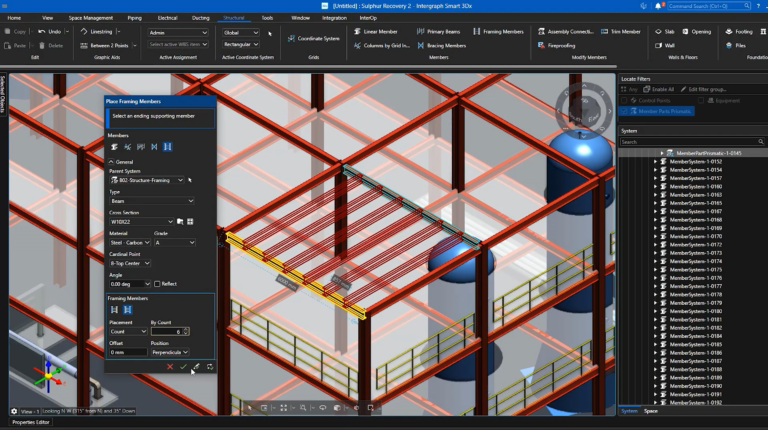Click Edit filter group
The width and height of the screenshot is (768, 430).
[x=703, y=89]
